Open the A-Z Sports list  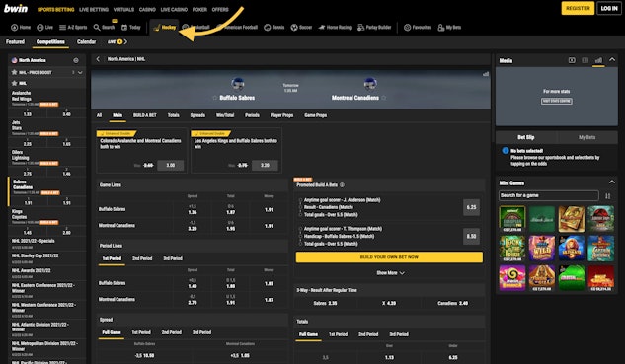click(x=73, y=27)
